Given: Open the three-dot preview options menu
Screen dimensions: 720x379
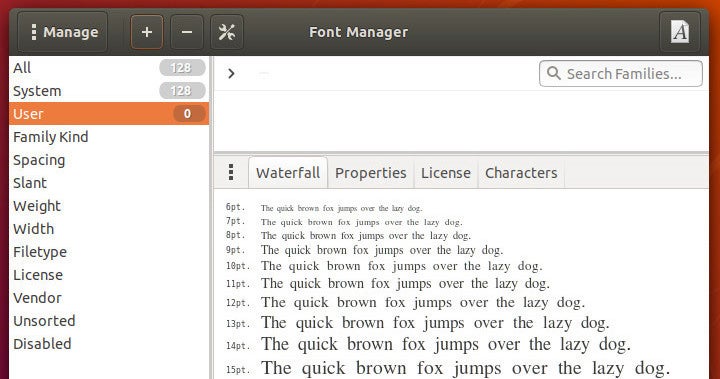Looking at the screenshot, I should (x=231, y=172).
